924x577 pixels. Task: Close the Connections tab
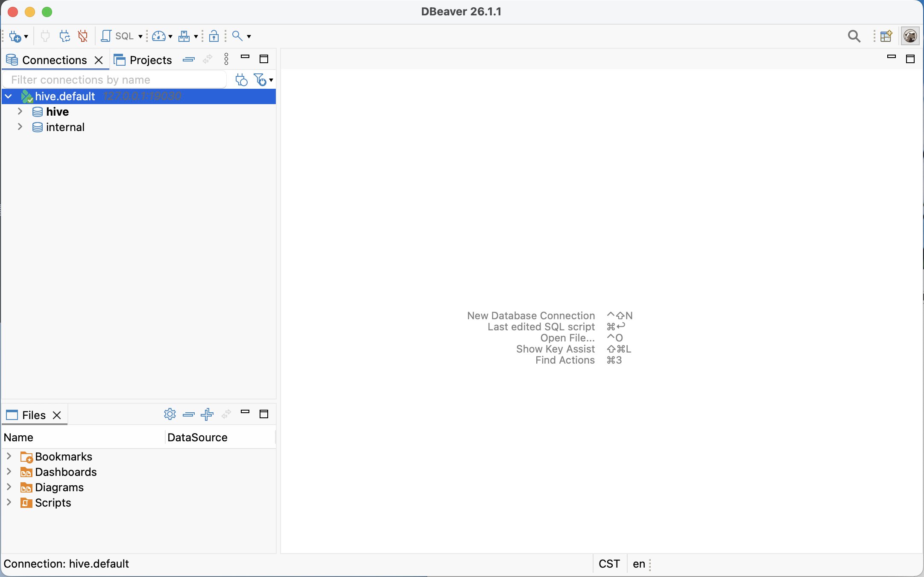pyautogui.click(x=99, y=60)
